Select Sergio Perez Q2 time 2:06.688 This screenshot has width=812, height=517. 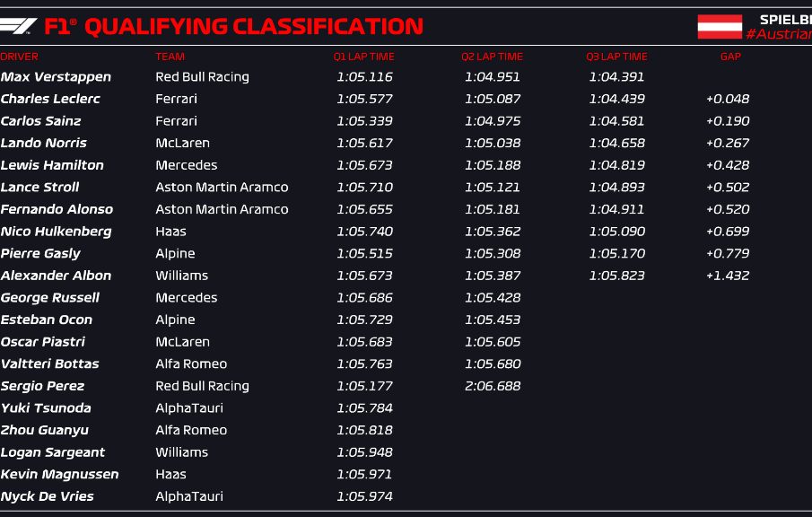(493, 386)
